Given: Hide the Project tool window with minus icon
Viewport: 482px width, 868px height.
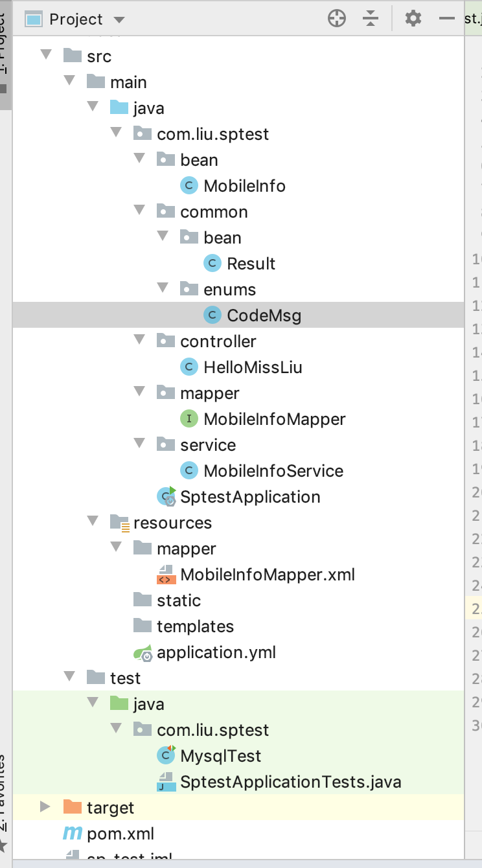Looking at the screenshot, I should tap(447, 19).
